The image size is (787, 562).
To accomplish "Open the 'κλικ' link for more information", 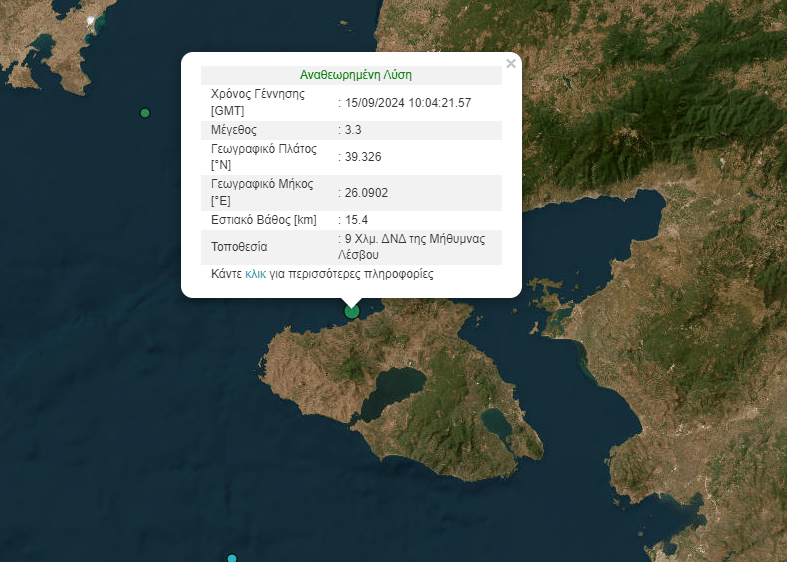I will pyautogui.click(x=255, y=274).
